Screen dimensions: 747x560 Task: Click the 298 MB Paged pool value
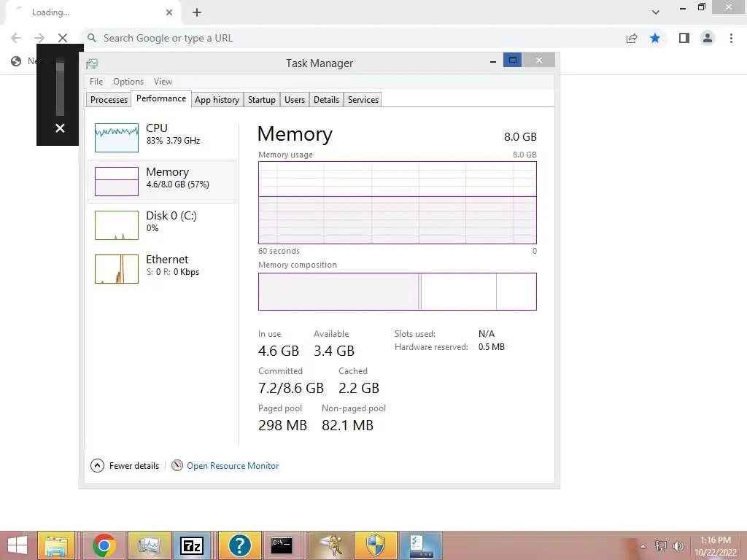pos(282,425)
